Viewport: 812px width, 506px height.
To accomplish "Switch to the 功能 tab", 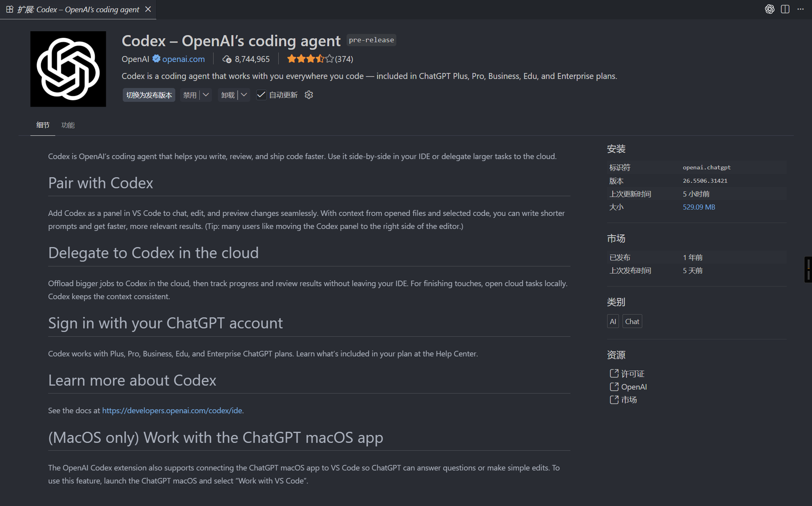I will [68, 125].
